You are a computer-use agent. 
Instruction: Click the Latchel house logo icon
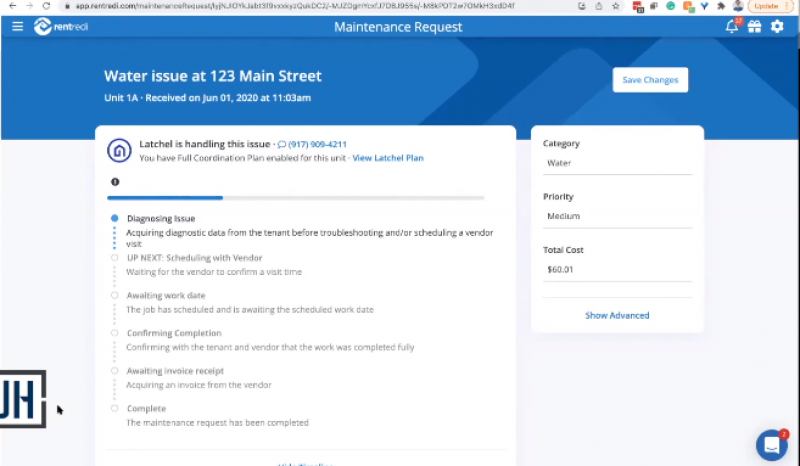tap(119, 151)
